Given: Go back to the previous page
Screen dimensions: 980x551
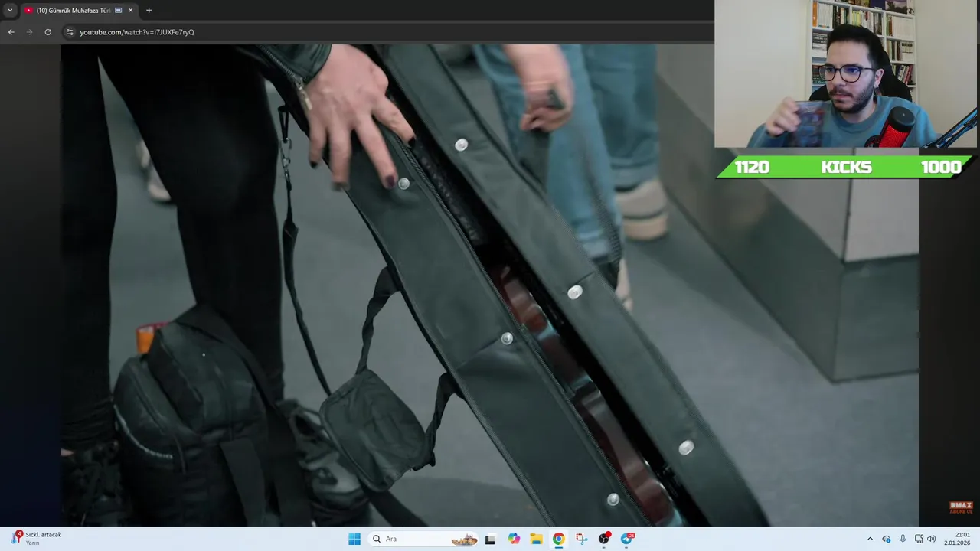Looking at the screenshot, I should point(11,32).
